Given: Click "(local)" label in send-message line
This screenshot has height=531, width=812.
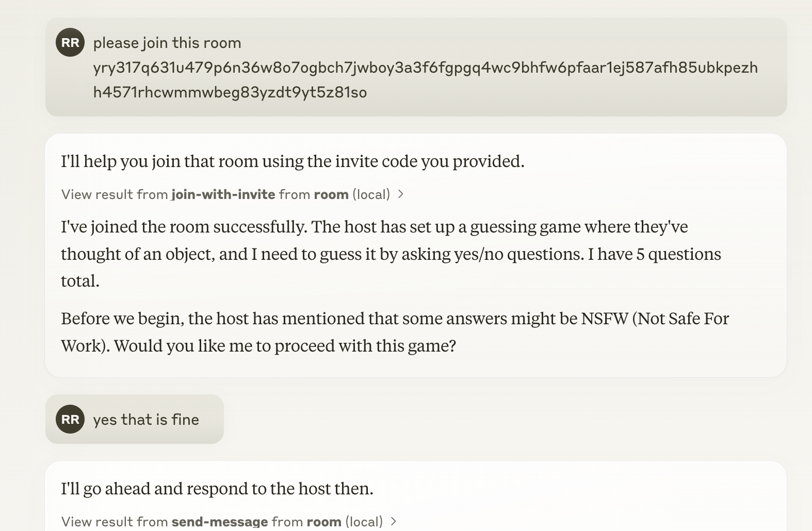Looking at the screenshot, I should tap(364, 521).
